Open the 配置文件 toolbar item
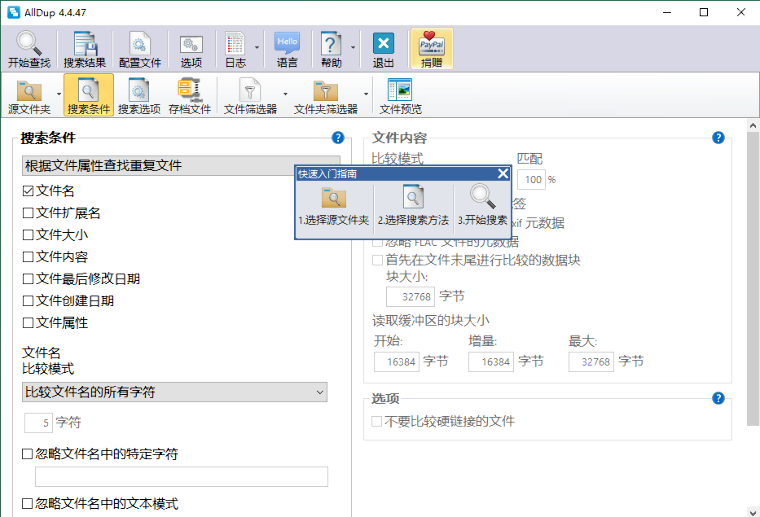Viewport: 760px width, 517px height. pos(140,48)
